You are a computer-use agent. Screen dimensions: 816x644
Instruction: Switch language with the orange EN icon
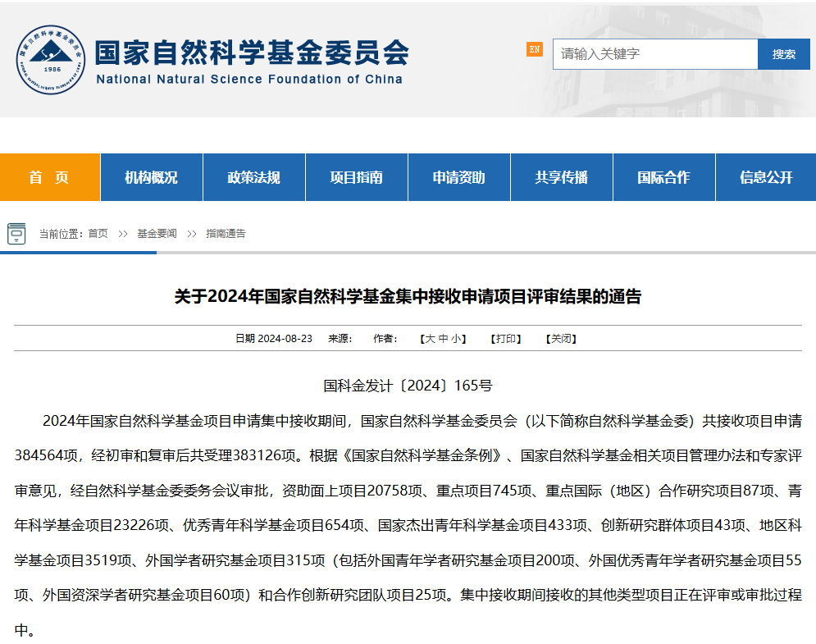click(534, 49)
